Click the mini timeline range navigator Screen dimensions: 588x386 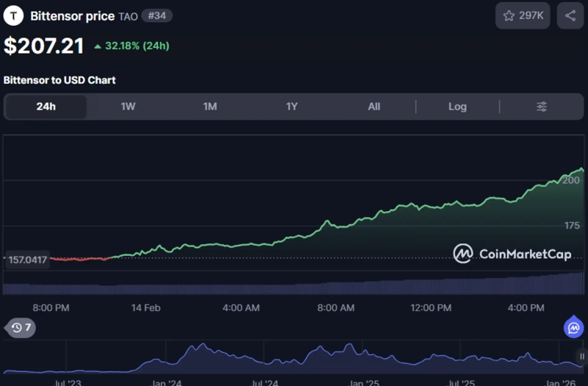[x=294, y=357]
